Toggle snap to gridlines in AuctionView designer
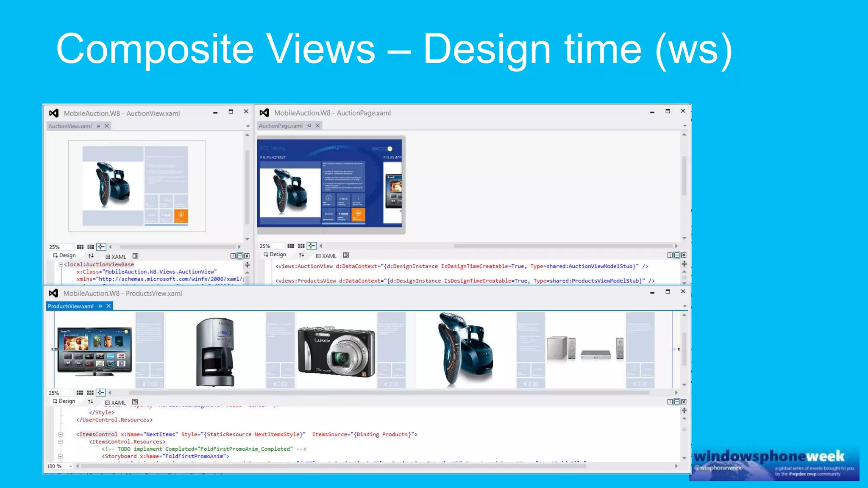The height and width of the screenshot is (488, 868). tap(91, 247)
